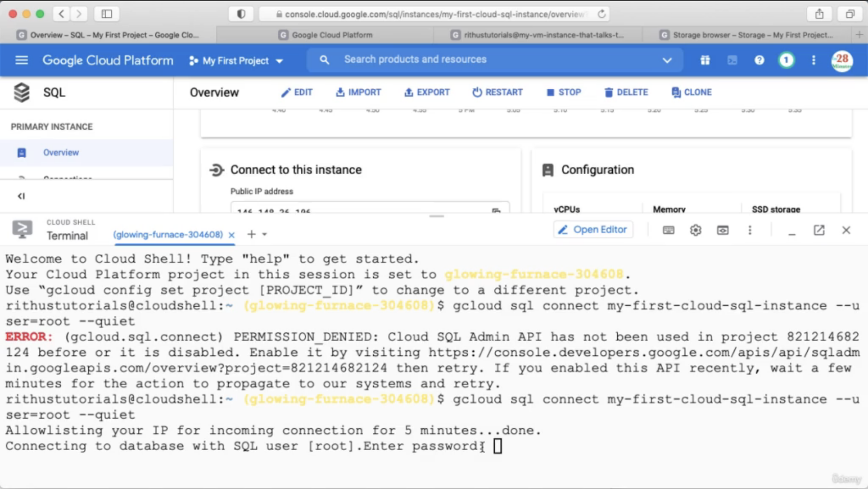Open the new terminal tab dropdown arrow
The height and width of the screenshot is (489, 868).
point(264,234)
